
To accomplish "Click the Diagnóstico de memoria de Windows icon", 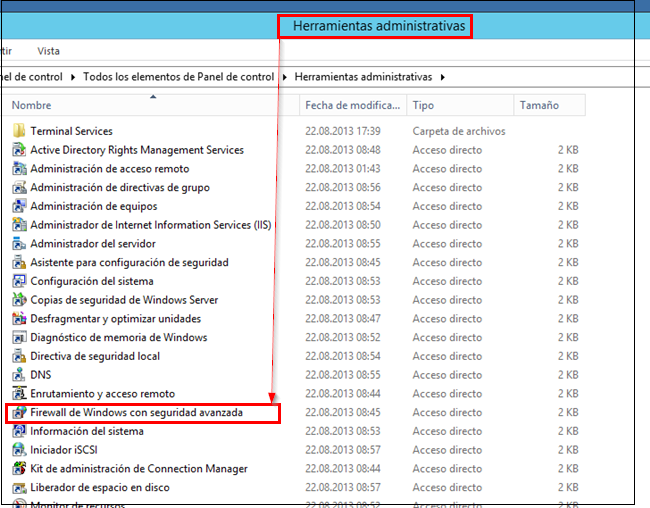I will coord(19,338).
